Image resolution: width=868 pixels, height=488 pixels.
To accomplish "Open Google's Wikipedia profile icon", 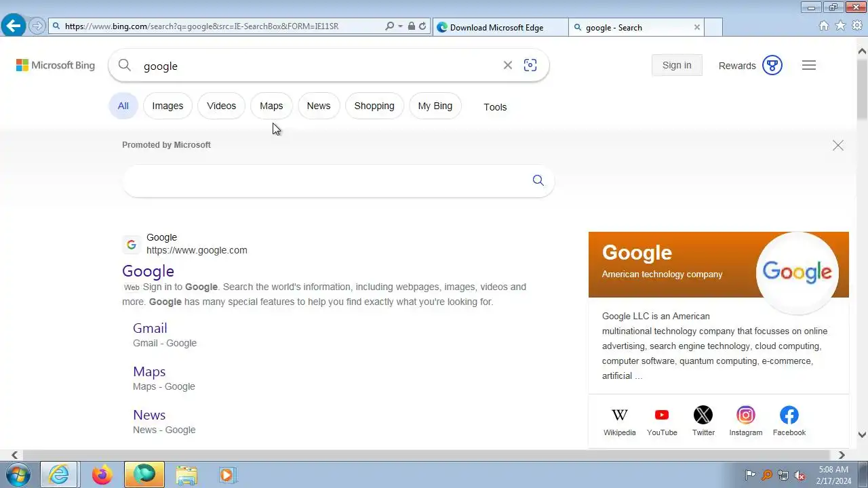I will [x=620, y=415].
